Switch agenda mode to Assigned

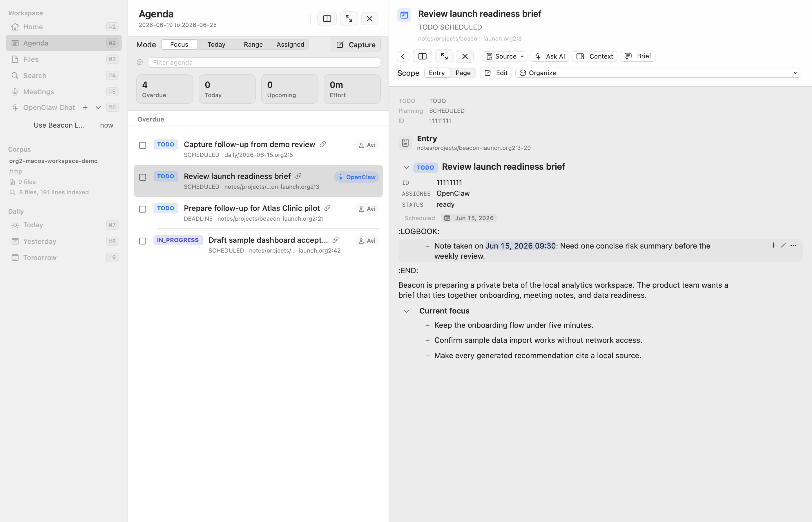pos(291,44)
